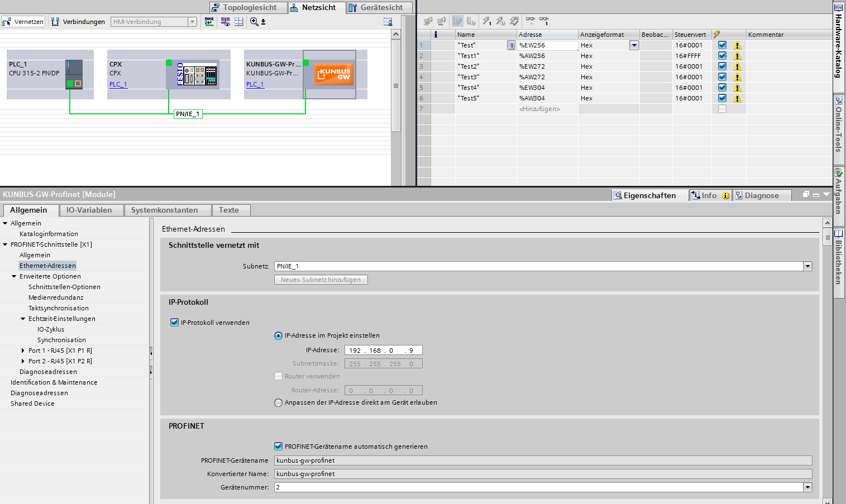846x504 pixels.
Task: Click the tag browse icon beside "Test"
Action: pos(511,45)
